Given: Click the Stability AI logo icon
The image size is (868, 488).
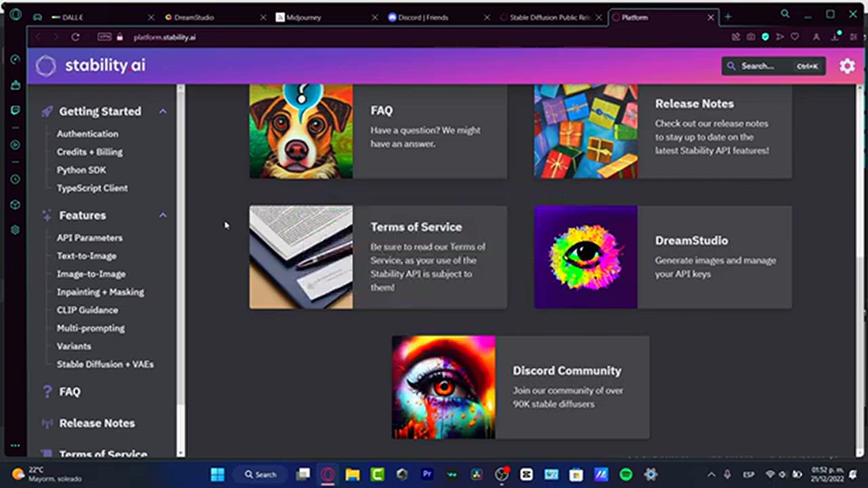Looking at the screenshot, I should coord(46,66).
